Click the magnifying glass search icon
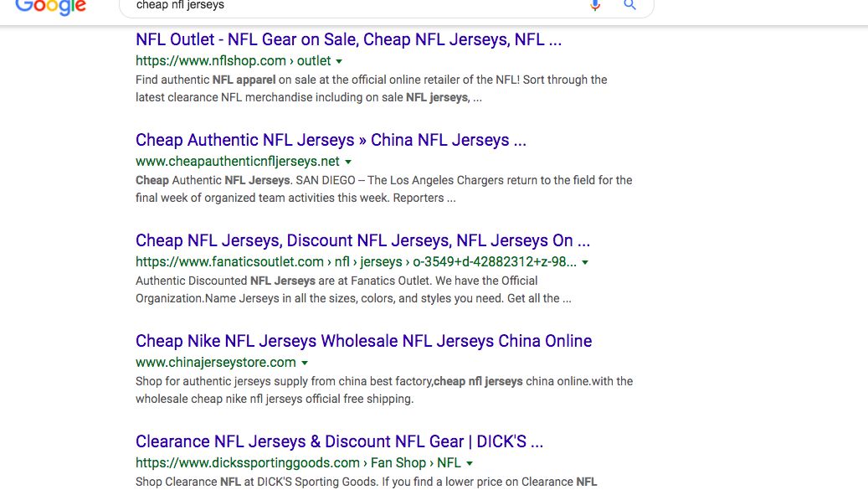The width and height of the screenshot is (868, 490). (629, 5)
